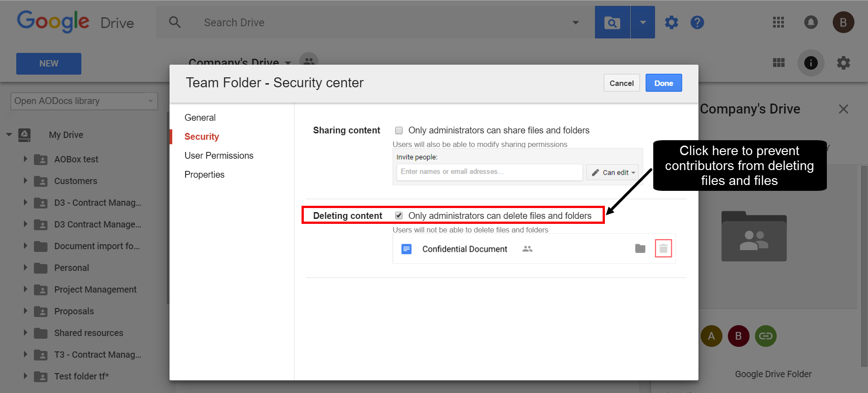This screenshot has width=868, height=393.
Task: Click the Confidential Document doc icon
Action: [x=406, y=249]
